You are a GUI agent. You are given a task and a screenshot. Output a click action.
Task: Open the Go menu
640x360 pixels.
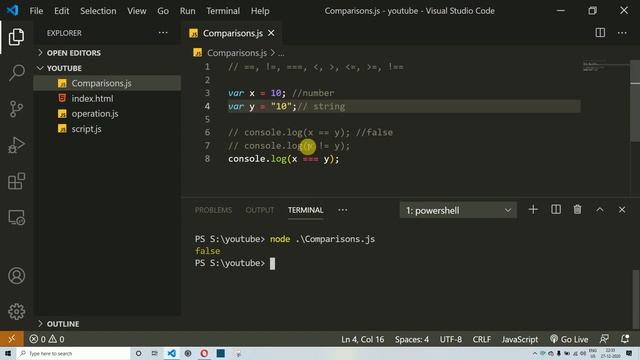click(163, 11)
